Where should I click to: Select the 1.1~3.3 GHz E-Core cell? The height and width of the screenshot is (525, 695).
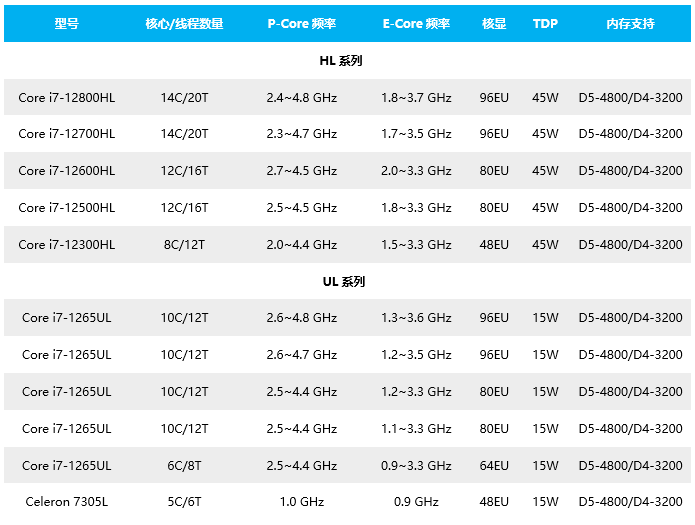pyautogui.click(x=416, y=428)
